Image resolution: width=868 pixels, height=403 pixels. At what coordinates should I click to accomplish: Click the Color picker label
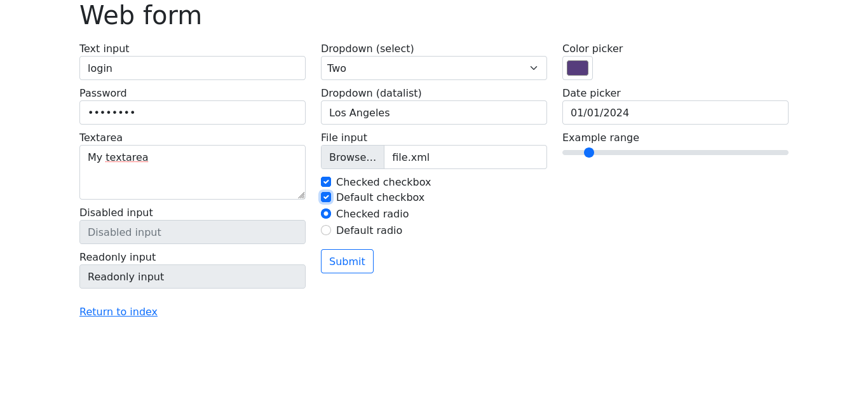[592, 48]
